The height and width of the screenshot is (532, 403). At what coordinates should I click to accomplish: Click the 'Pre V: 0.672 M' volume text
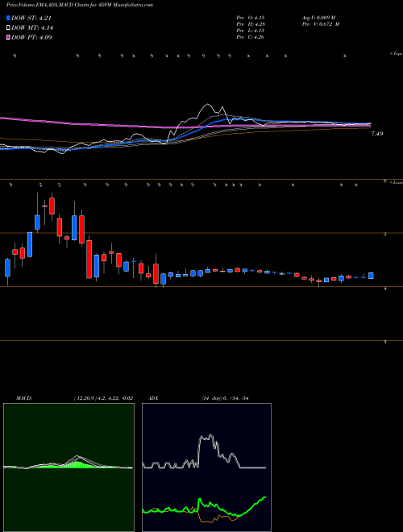321,24
